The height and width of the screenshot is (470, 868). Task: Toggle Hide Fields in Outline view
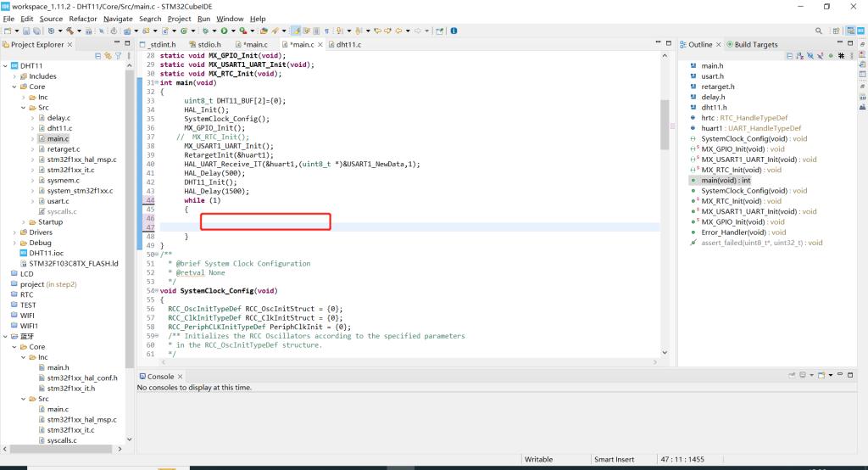coord(810,55)
